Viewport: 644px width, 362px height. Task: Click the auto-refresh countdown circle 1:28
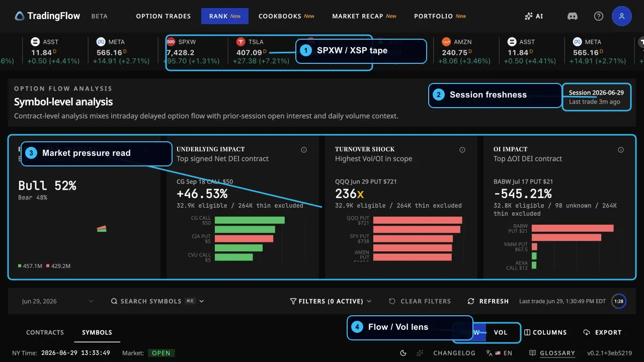point(619,301)
